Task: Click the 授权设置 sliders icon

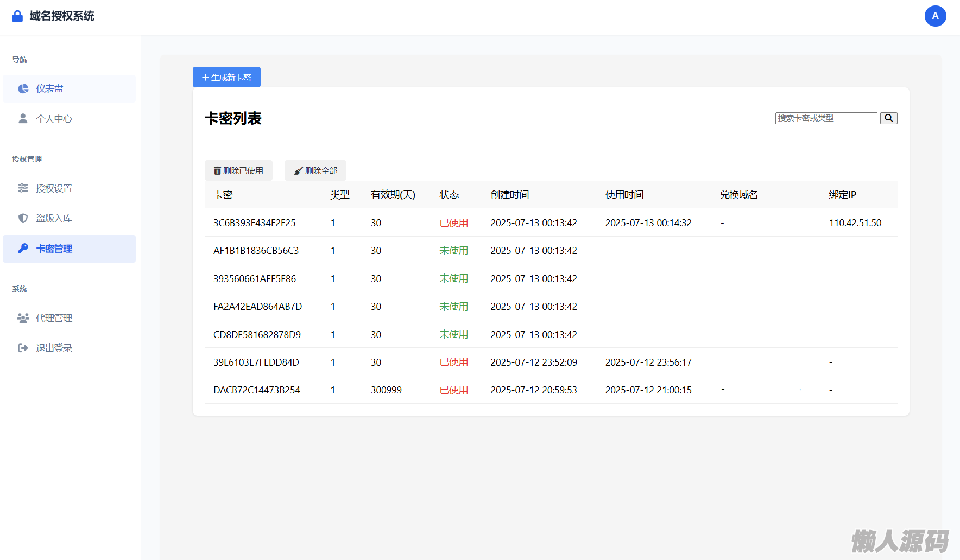Action: click(x=23, y=188)
